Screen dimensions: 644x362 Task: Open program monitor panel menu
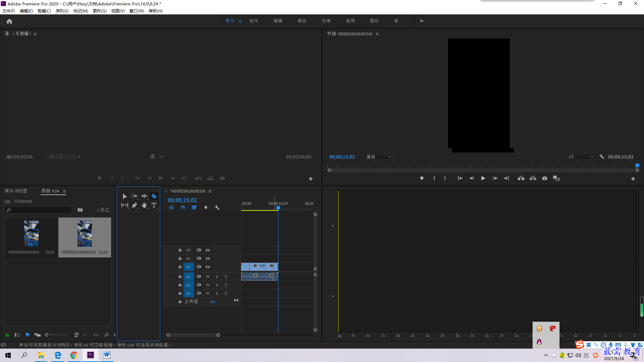point(377,34)
